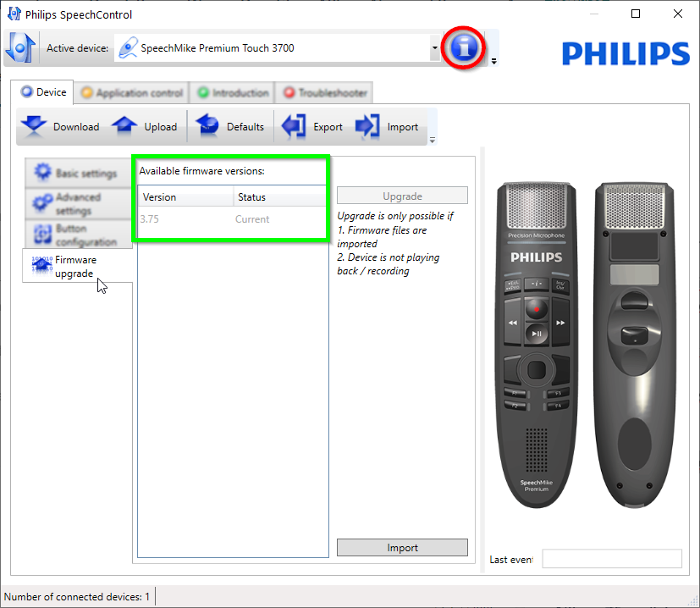Click the Firmware upgrade binary icon

click(42, 265)
